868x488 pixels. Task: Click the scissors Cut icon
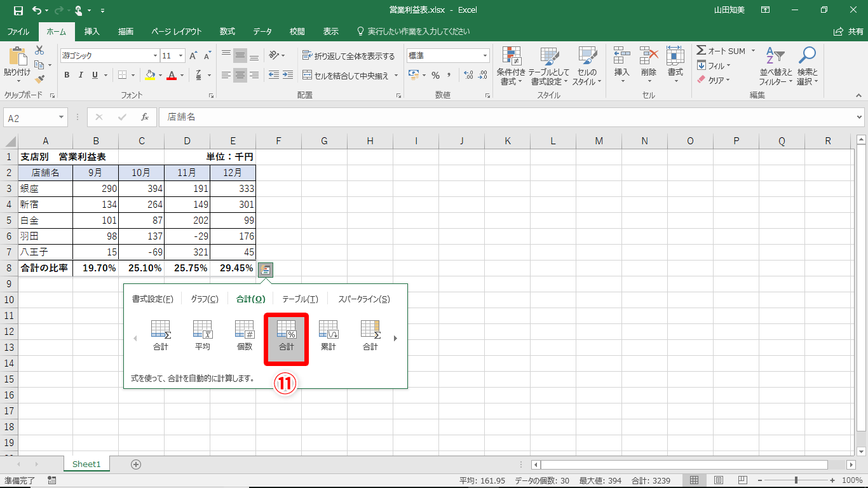coord(39,50)
